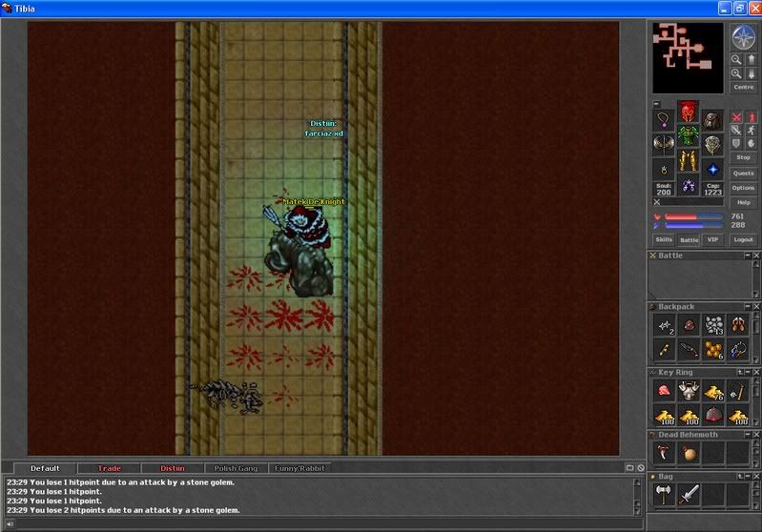
Task: Click the Centre minimap button
Action: coord(744,87)
